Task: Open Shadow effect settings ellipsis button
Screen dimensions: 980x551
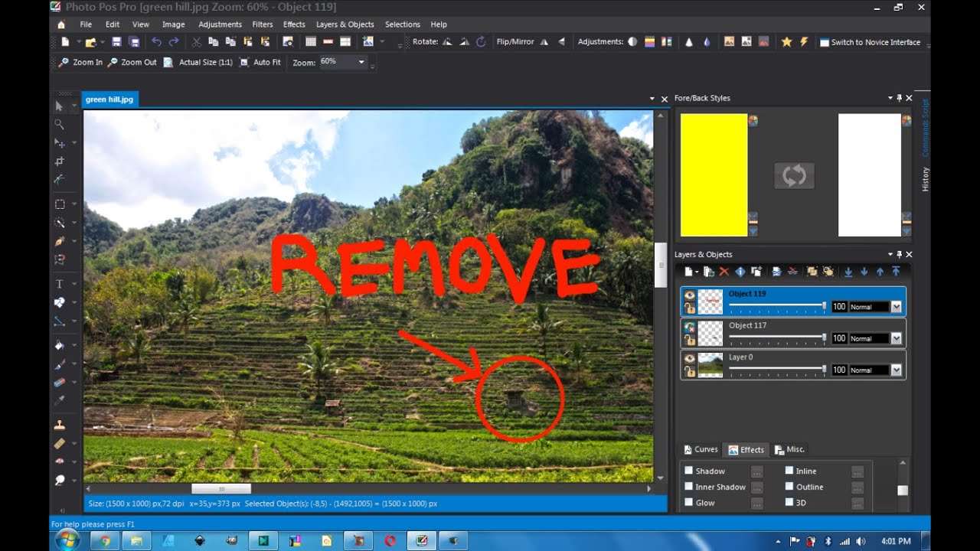Action: point(756,471)
